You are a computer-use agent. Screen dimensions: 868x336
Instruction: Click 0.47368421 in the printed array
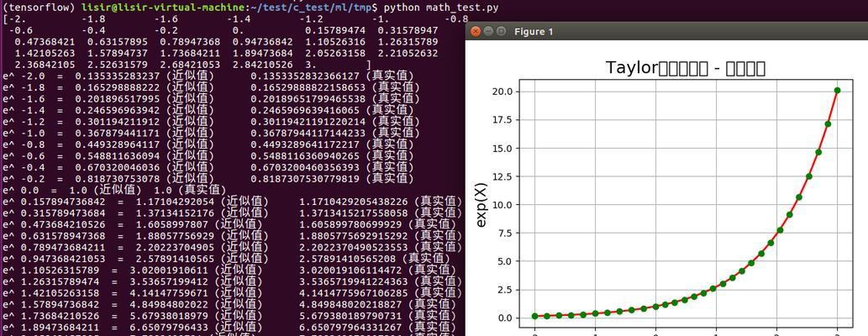(x=45, y=42)
